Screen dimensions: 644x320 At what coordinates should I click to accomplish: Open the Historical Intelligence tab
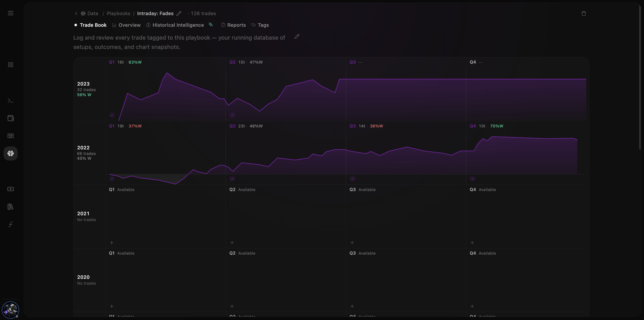tap(175, 25)
